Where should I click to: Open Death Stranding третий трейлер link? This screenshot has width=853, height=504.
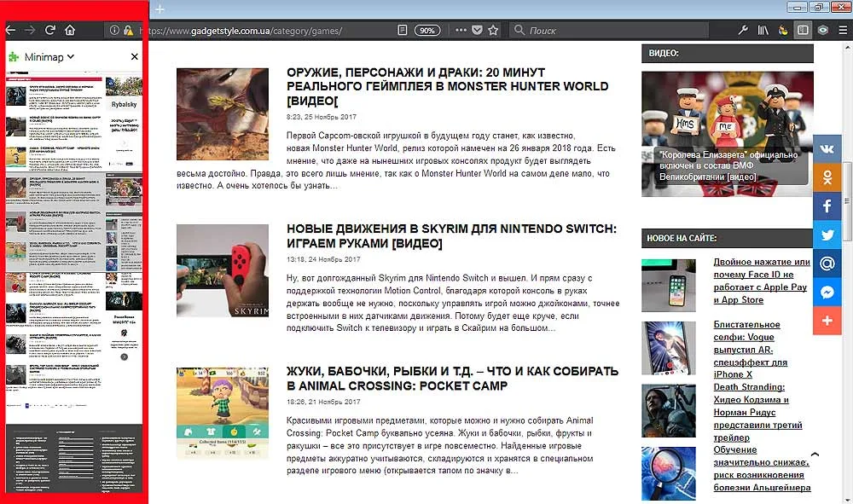pyautogui.click(x=757, y=412)
